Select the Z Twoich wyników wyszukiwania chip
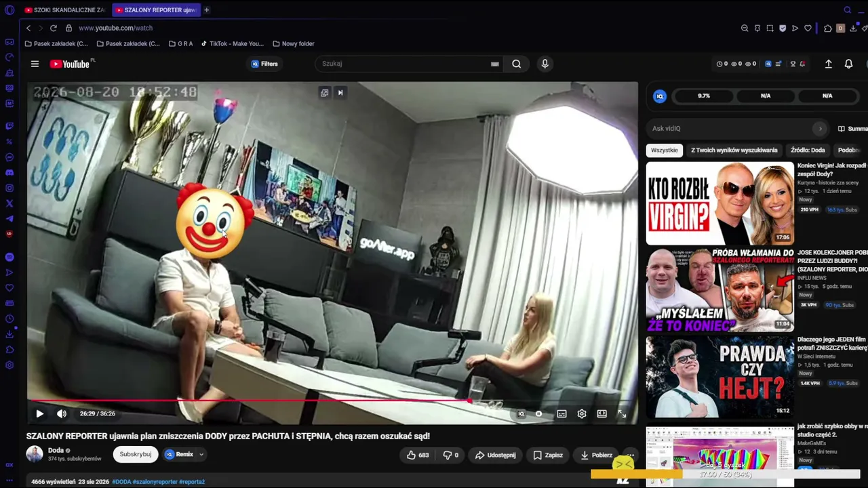868x488 pixels. (734, 150)
